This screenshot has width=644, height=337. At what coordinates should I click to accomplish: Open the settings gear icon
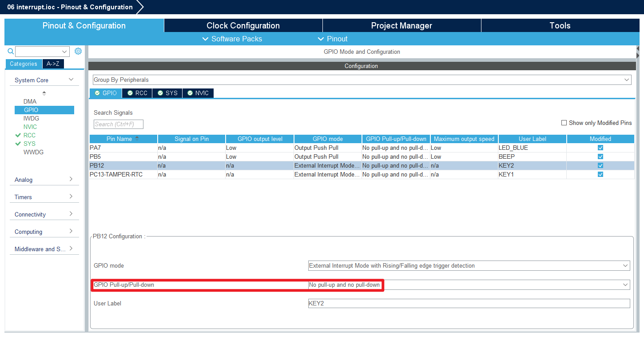78,51
